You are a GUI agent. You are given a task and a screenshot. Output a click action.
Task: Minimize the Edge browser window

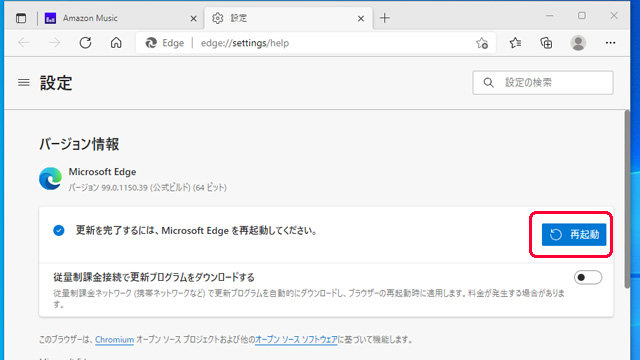[x=550, y=16]
